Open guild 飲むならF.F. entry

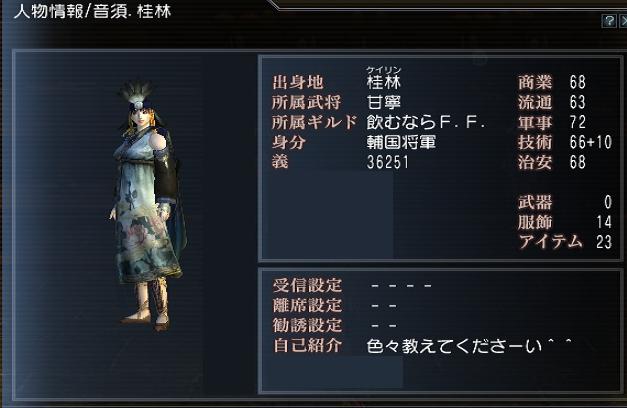pyautogui.click(x=426, y=122)
